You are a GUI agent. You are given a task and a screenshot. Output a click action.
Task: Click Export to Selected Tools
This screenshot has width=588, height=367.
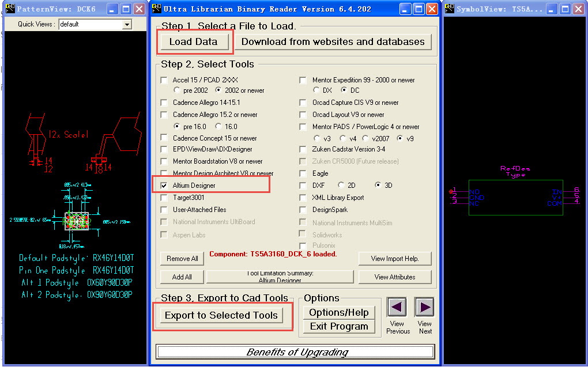221,315
